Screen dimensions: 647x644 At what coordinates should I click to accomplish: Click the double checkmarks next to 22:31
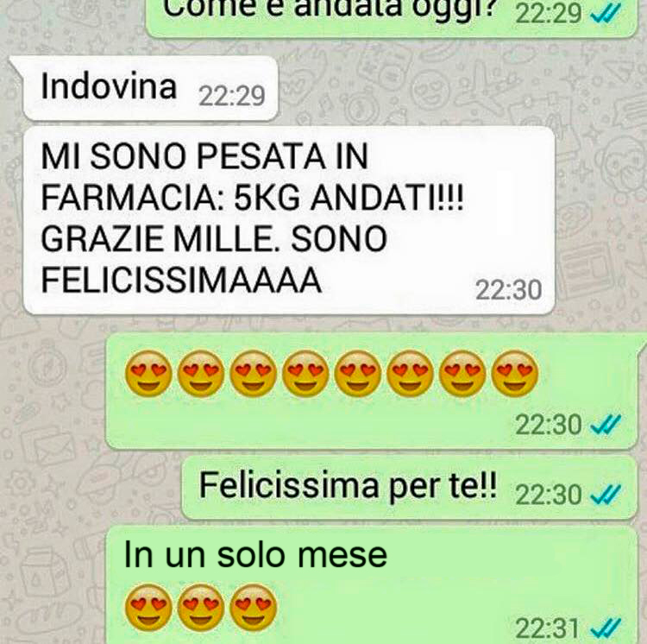[x=606, y=629]
